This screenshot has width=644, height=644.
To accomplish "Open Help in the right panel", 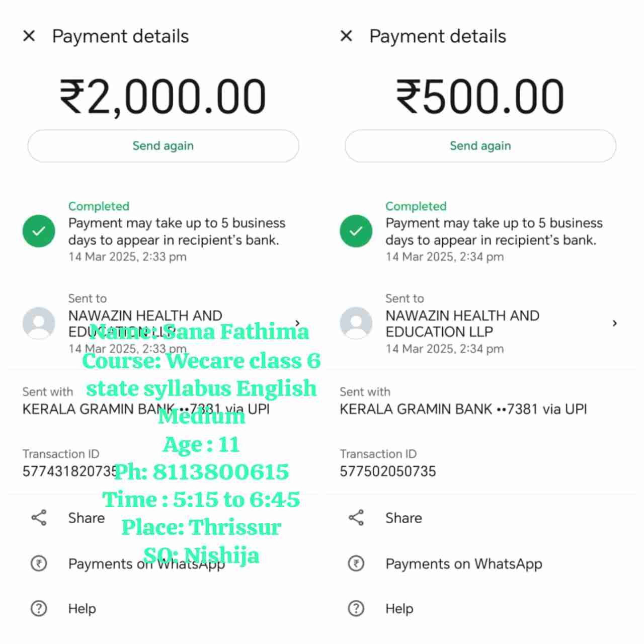I will [x=399, y=609].
